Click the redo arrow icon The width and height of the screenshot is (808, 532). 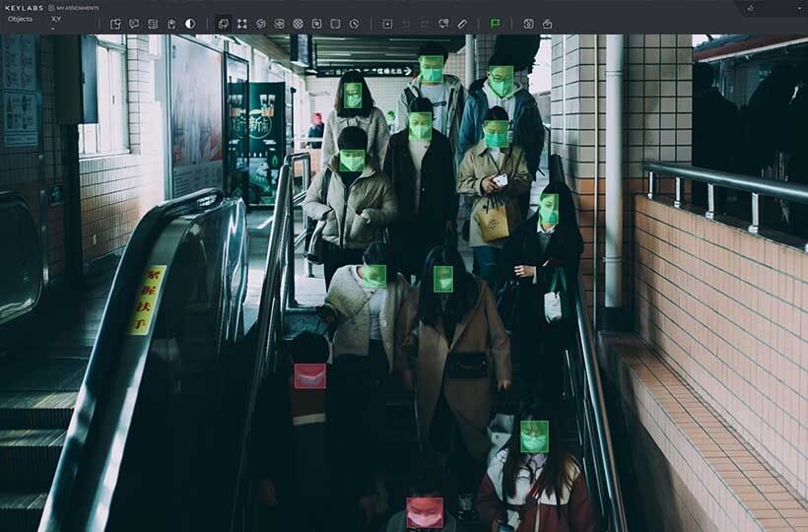(x=424, y=24)
